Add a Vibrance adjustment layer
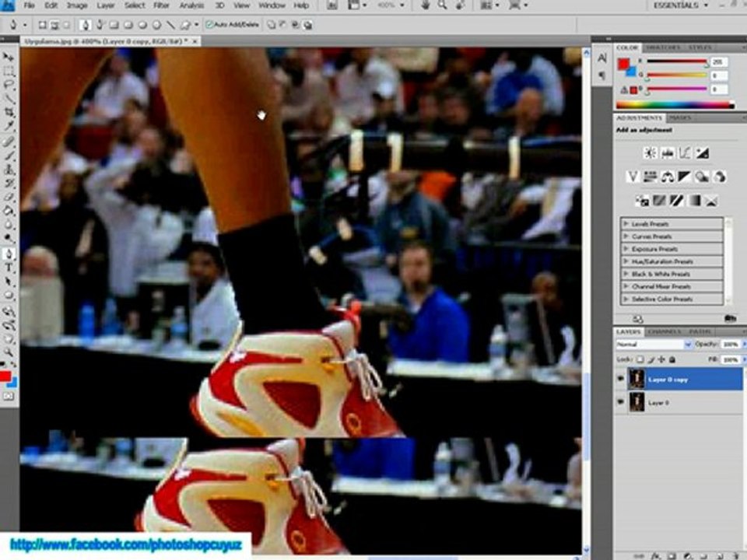This screenshot has height=560, width=747. (633, 177)
